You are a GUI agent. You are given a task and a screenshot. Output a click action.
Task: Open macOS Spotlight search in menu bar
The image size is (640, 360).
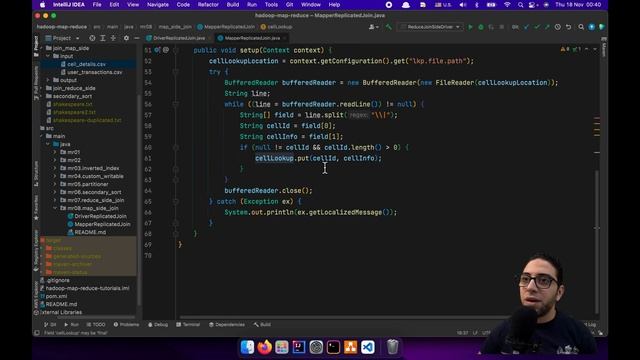click(x=520, y=5)
